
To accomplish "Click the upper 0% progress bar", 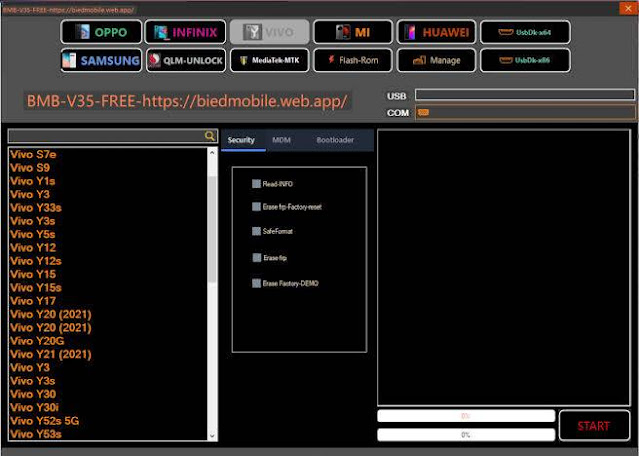I will (x=466, y=416).
